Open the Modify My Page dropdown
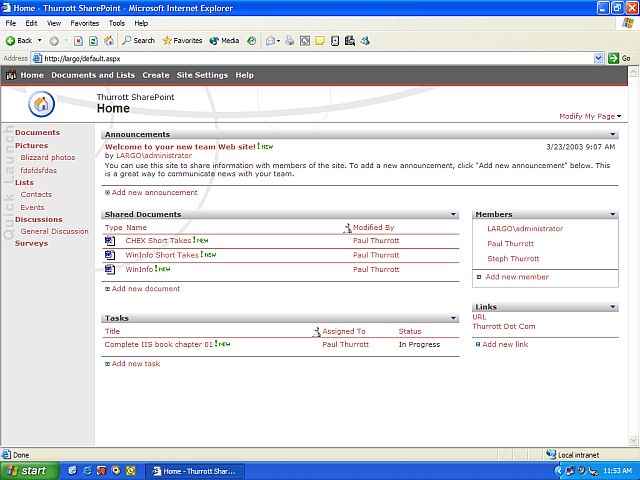The width and height of the screenshot is (640, 480). tap(590, 117)
